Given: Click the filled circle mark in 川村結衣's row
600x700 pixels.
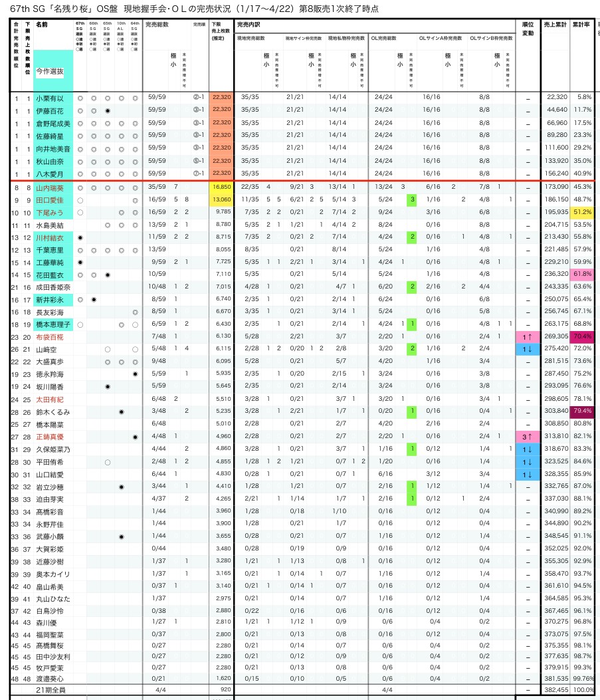Looking at the screenshot, I should pos(80,237).
